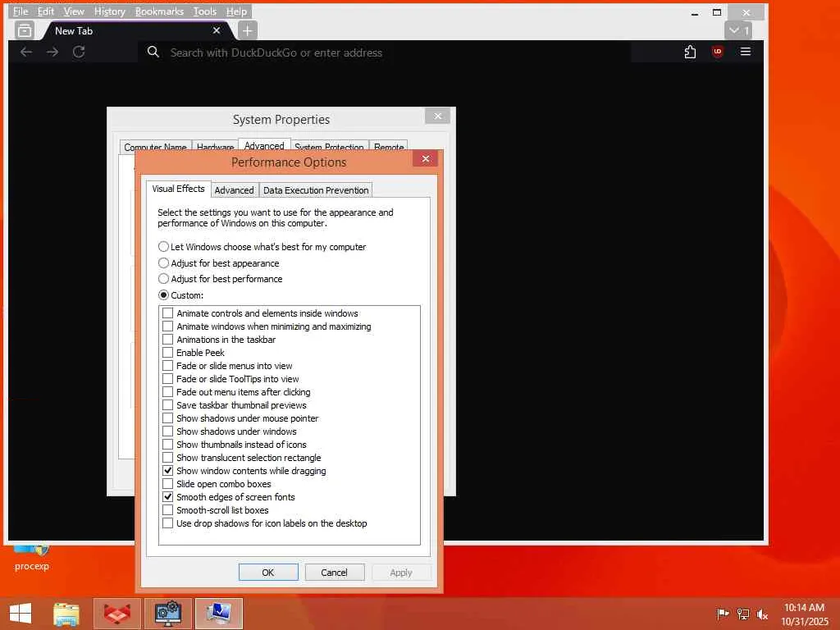The image size is (840, 630).
Task: Open Hardware tab in System Properties
Action: tap(215, 147)
